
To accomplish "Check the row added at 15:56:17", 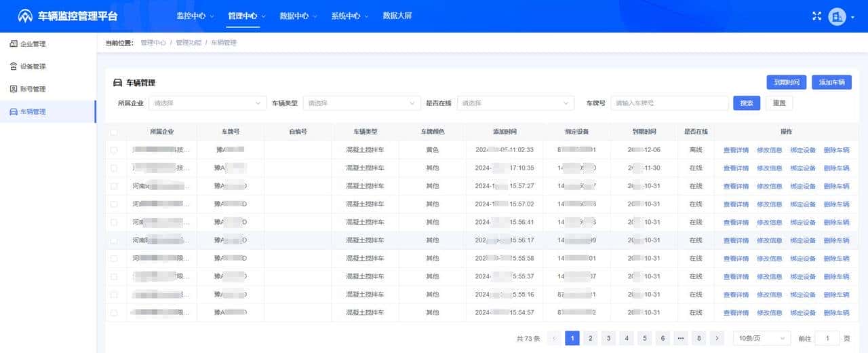I will click(x=114, y=240).
